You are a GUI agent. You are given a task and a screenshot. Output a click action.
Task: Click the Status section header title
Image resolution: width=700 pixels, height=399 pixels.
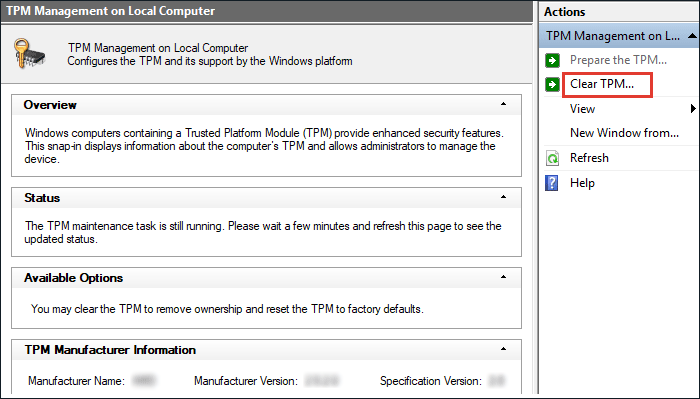click(42, 198)
